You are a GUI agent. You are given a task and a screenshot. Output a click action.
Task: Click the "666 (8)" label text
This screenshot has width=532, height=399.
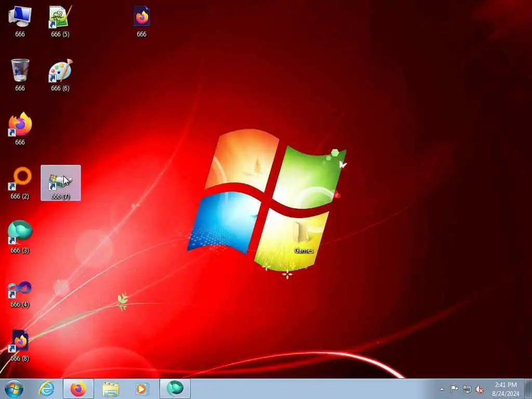click(x=20, y=358)
